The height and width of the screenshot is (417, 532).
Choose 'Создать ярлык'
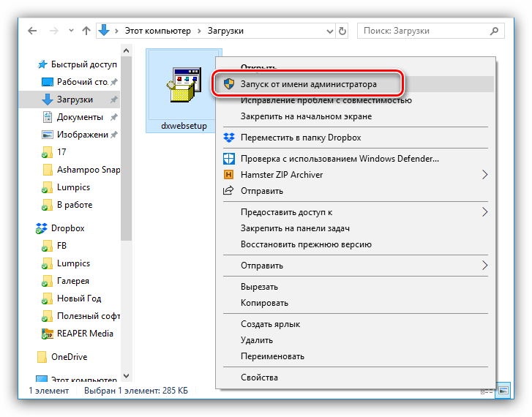[270, 324]
